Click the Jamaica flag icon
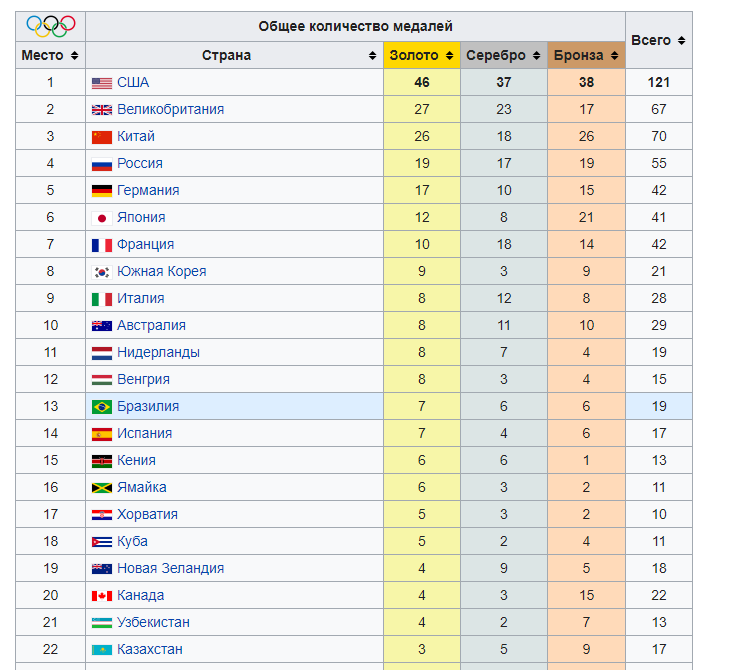This screenshot has width=753, height=670. (101, 488)
